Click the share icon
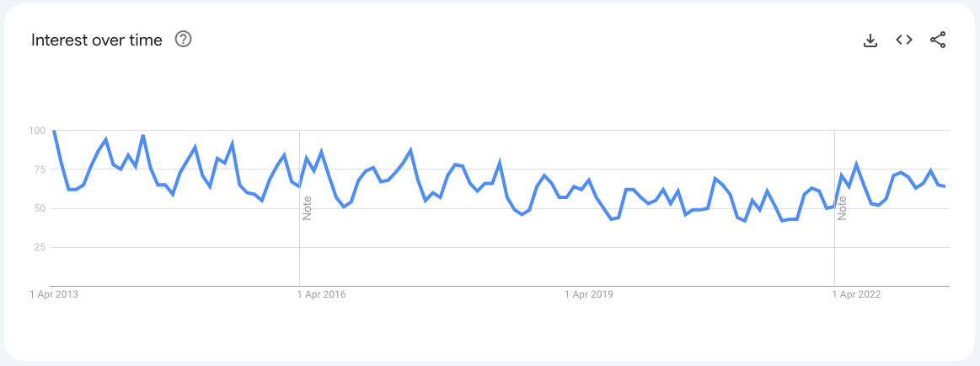 coord(938,40)
